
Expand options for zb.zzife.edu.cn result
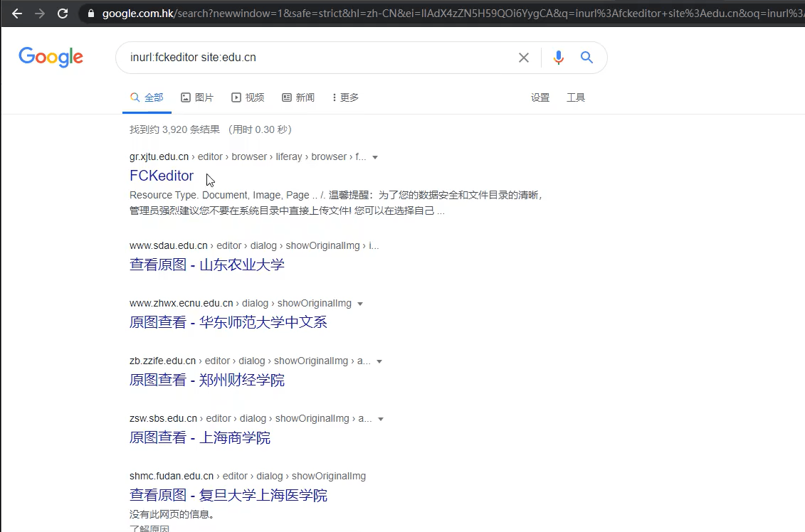tap(379, 362)
